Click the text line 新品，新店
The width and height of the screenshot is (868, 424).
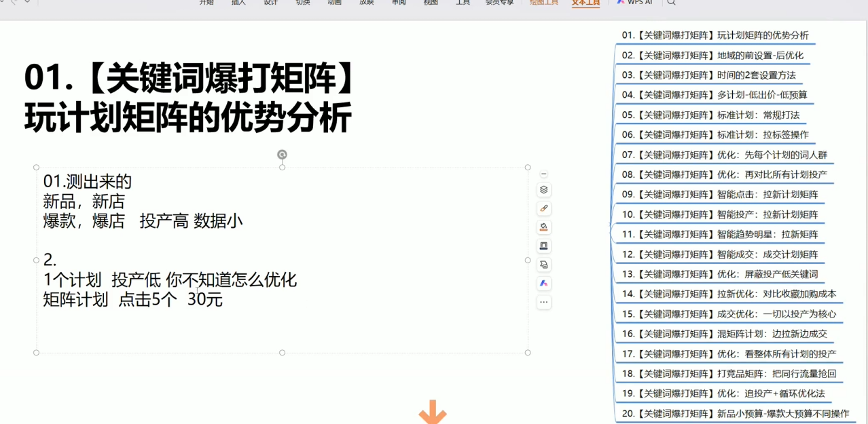pyautogui.click(x=84, y=201)
